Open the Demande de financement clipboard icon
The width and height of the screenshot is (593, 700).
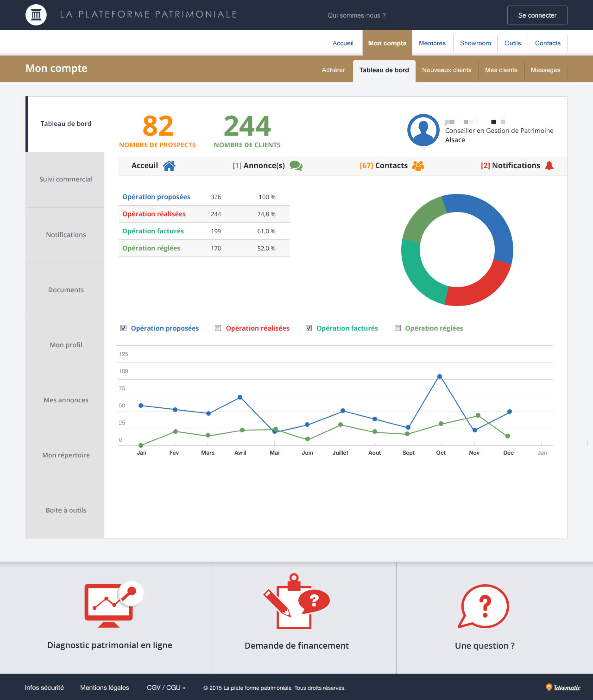coord(296,601)
